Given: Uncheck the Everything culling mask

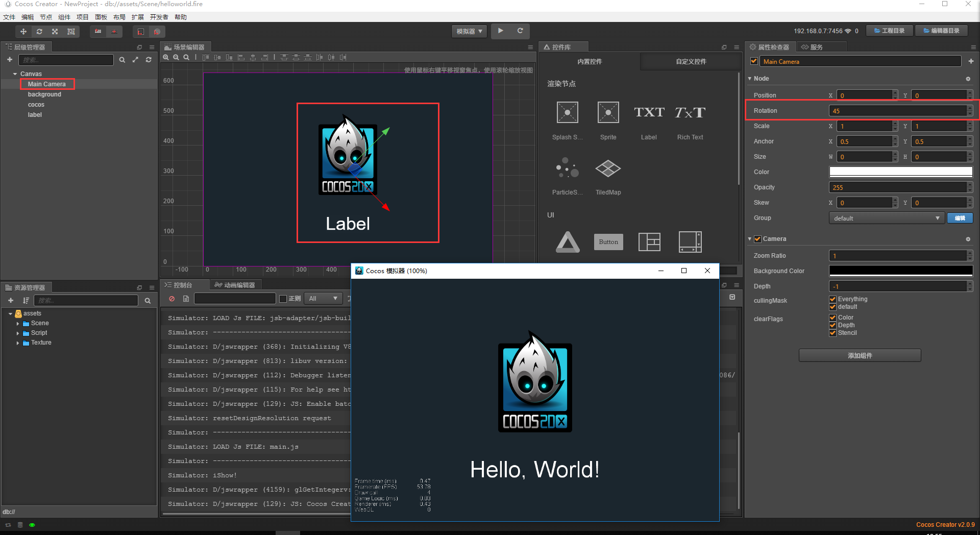Looking at the screenshot, I should (833, 299).
